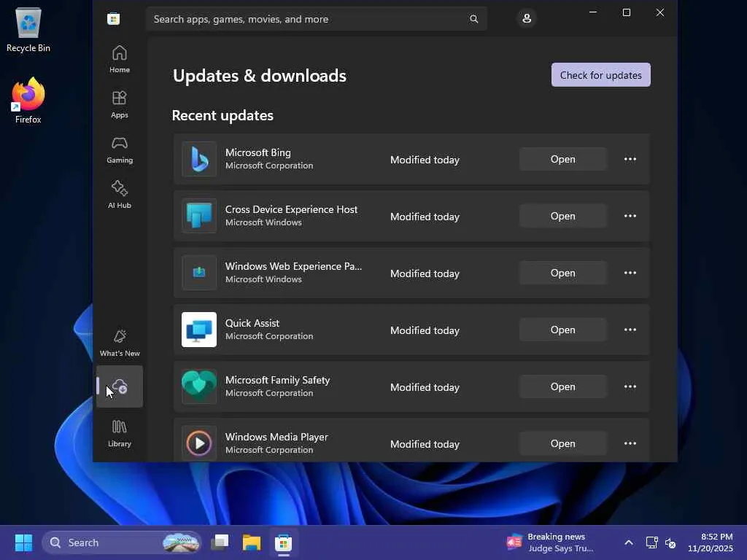
Task: Open more options for Microsoft Bing
Action: click(630, 159)
